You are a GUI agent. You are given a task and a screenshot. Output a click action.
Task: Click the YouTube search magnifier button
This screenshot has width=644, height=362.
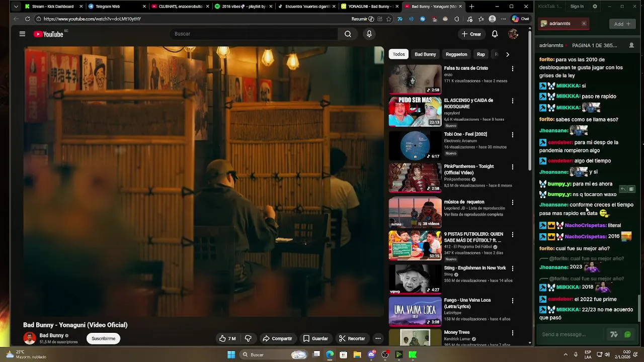348,34
